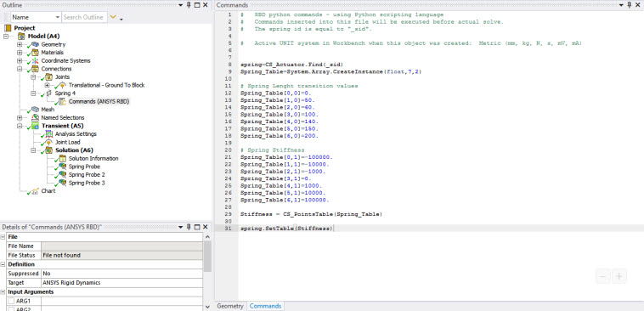Click the File Name value field
The image size is (644, 311).
(x=121, y=246)
